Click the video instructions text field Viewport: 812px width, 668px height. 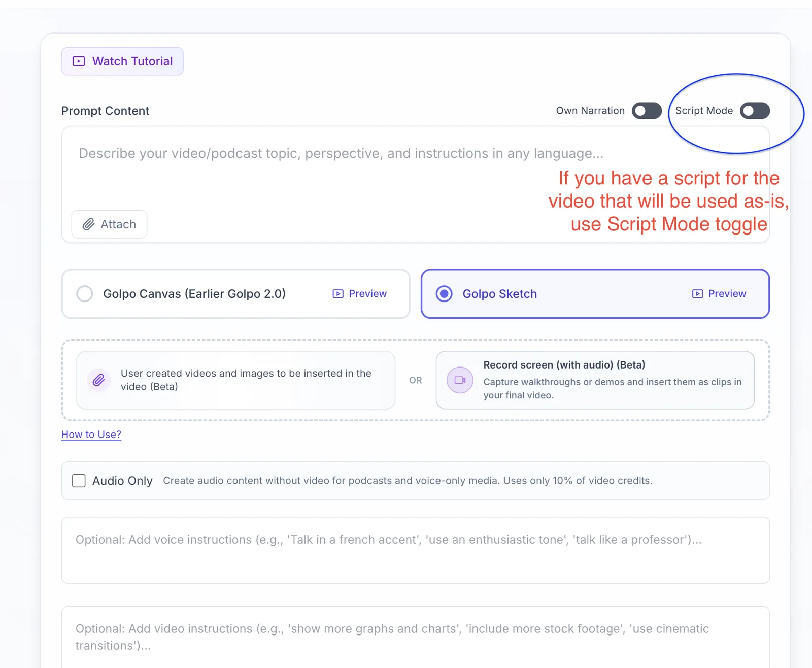click(x=415, y=637)
